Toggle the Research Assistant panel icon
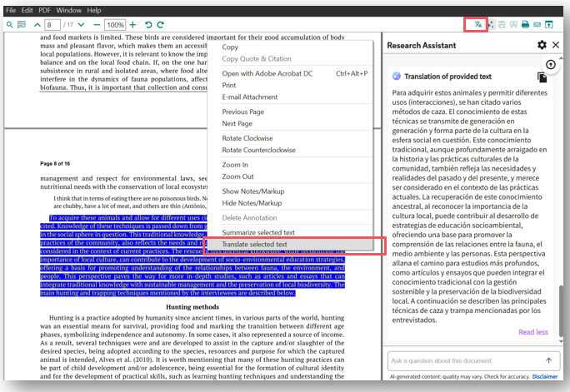Image resolution: width=570 pixels, height=392 pixels. (x=550, y=25)
